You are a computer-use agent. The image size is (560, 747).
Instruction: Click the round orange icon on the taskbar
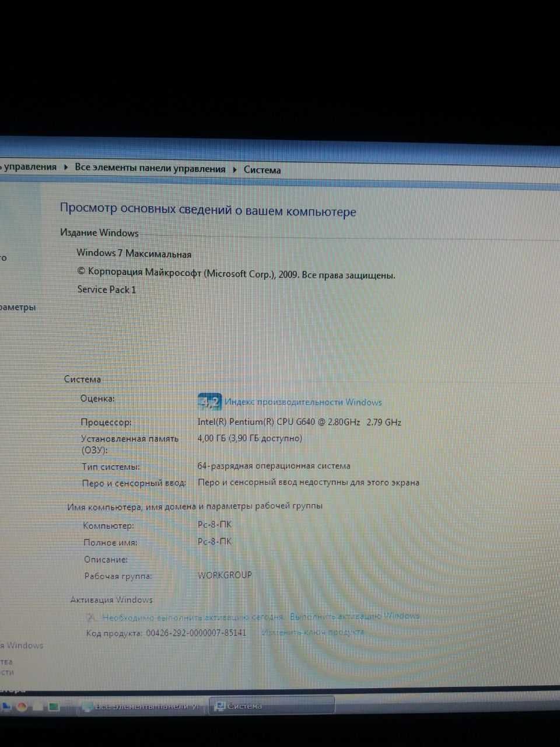[x=22, y=707]
